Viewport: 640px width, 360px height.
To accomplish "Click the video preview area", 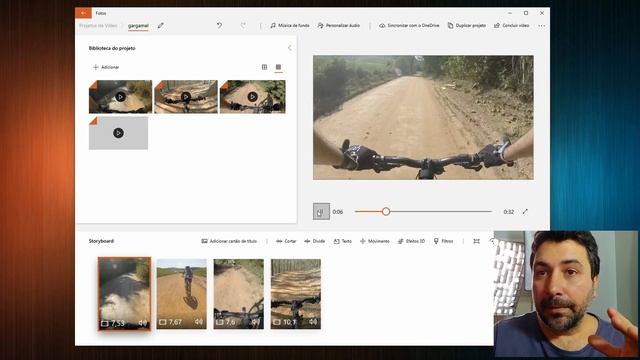I will 423,118.
